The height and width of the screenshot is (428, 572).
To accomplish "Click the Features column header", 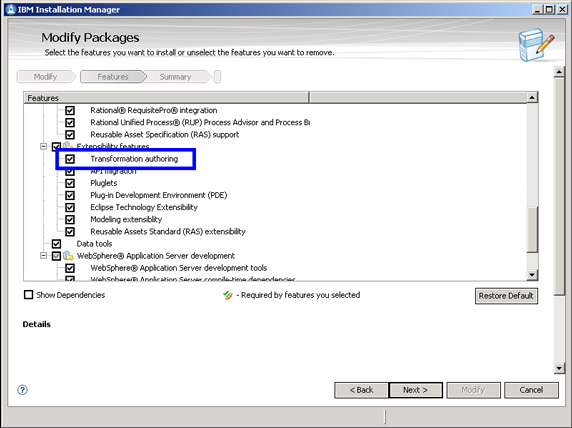I will 166,98.
